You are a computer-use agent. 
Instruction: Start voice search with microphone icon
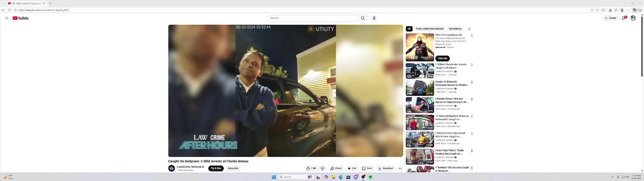pos(374,18)
